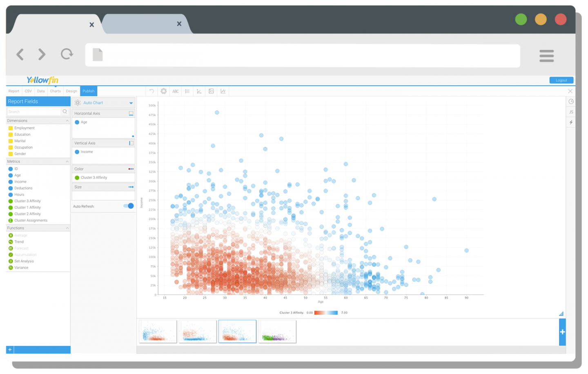Toggle the Horizontal Axis field visibility
Viewport: 588px width, 374px height.
click(x=131, y=113)
